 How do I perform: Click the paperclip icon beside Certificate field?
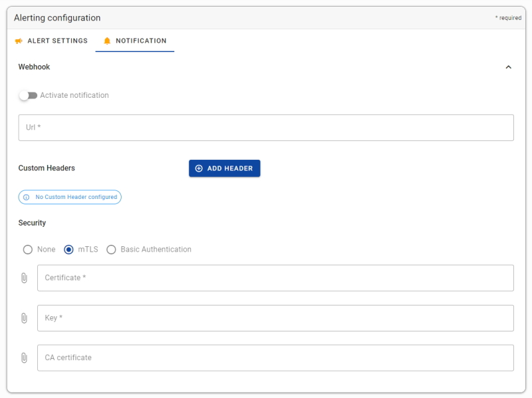point(24,278)
